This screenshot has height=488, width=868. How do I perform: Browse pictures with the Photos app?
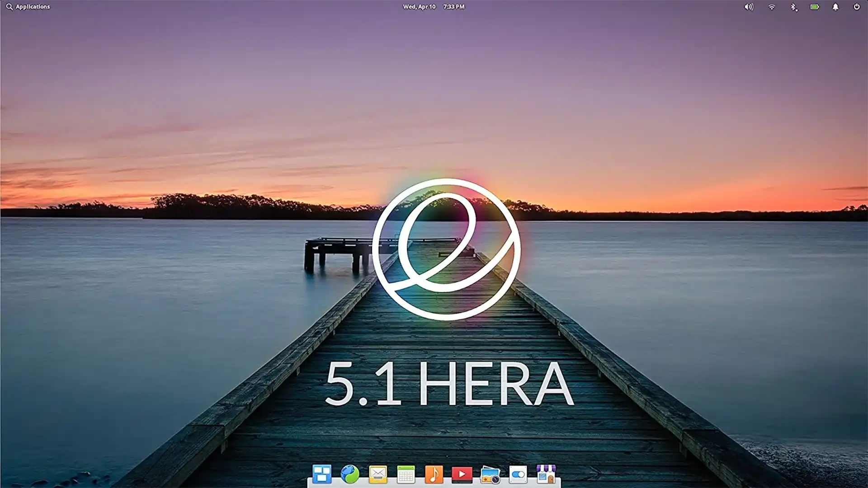tap(490, 474)
